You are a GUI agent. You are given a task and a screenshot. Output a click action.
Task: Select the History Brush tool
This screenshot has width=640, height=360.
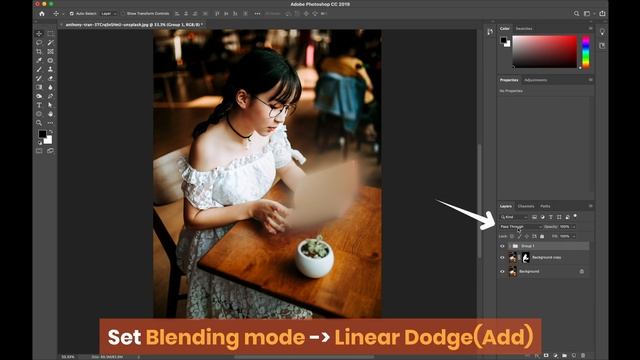(39, 78)
